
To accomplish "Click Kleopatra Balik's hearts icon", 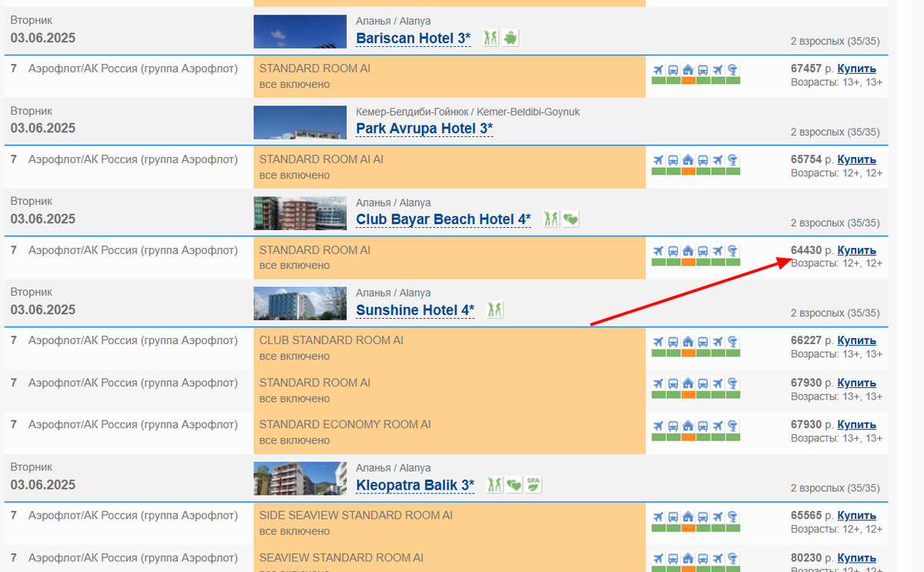I will pos(514,484).
